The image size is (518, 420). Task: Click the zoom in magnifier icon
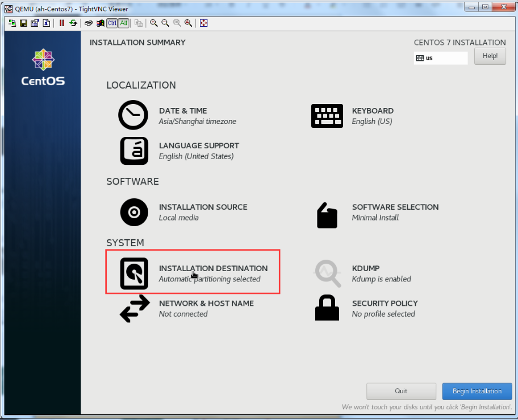tap(154, 23)
